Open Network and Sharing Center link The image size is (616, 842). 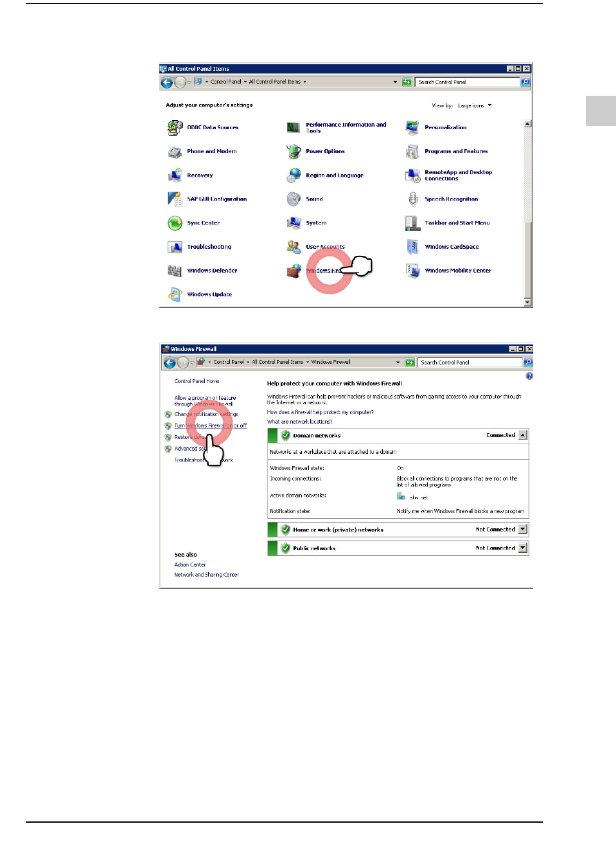(x=206, y=575)
